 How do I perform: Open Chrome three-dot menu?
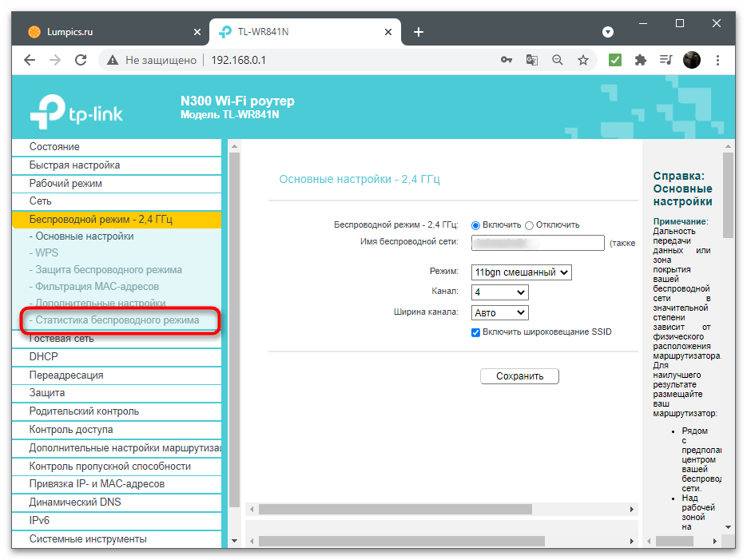tap(717, 60)
